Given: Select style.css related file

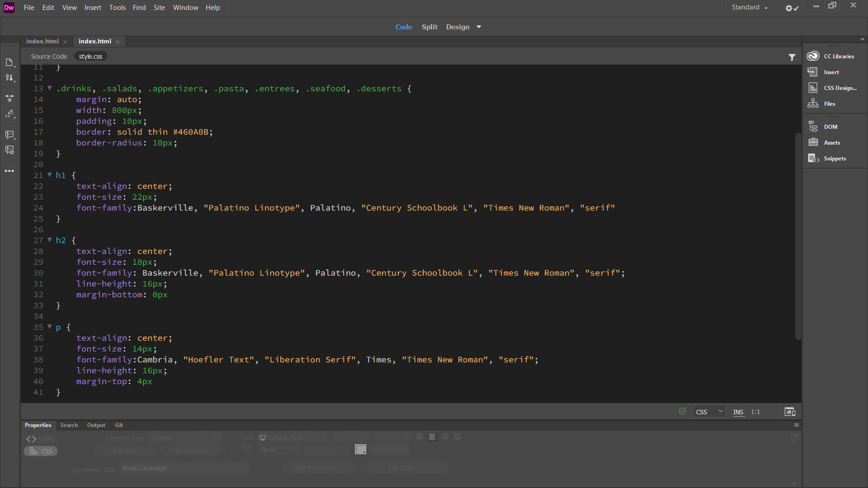Looking at the screenshot, I should point(90,56).
